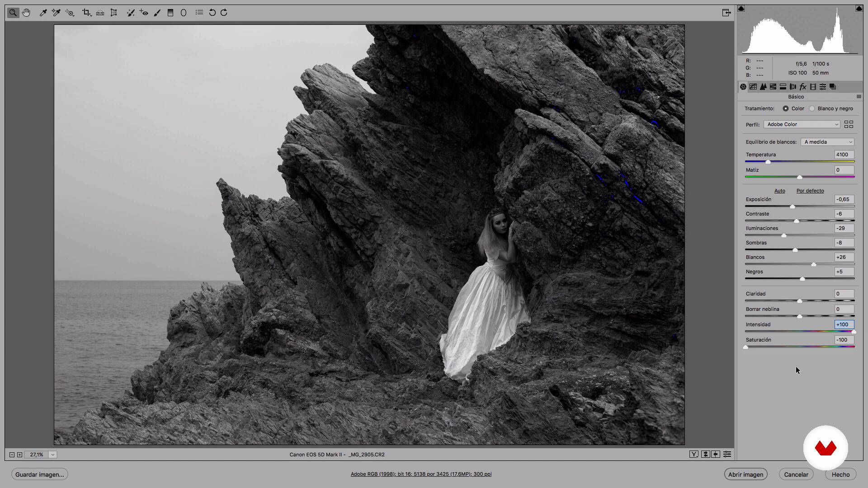Viewport: 868px width, 488px height.
Task: Browse profiles with the grid icon
Action: point(849,124)
